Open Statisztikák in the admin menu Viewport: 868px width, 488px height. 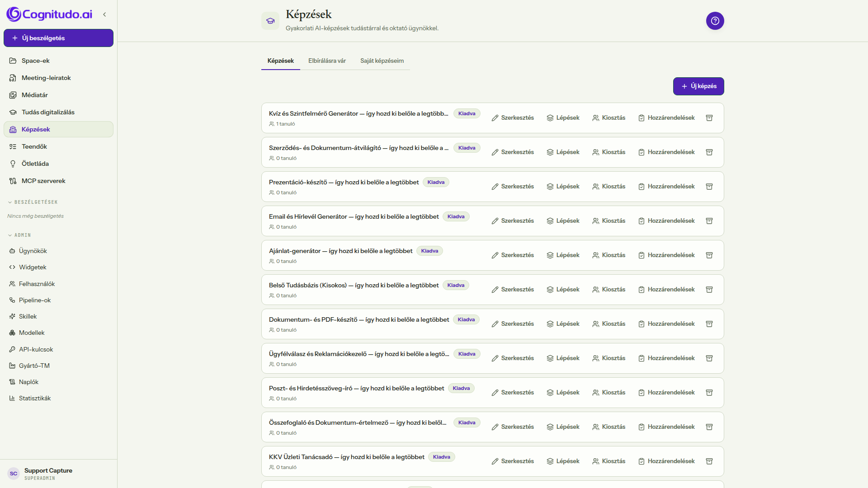tap(58, 398)
